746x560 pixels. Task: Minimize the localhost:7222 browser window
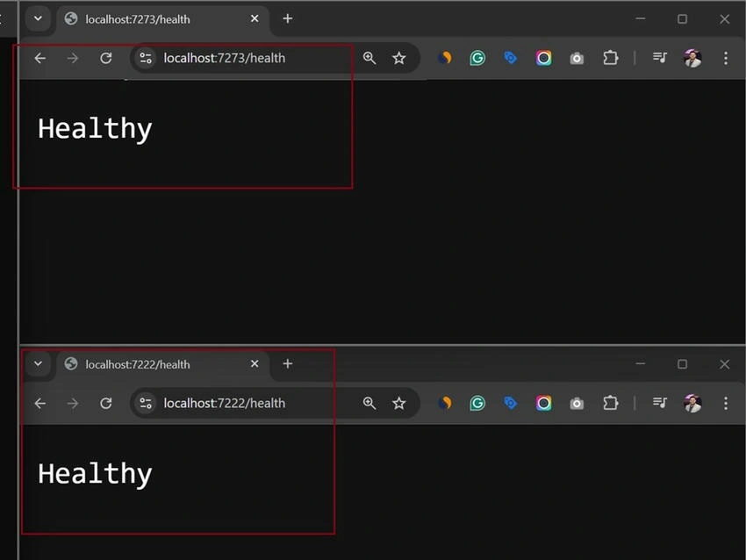click(641, 364)
